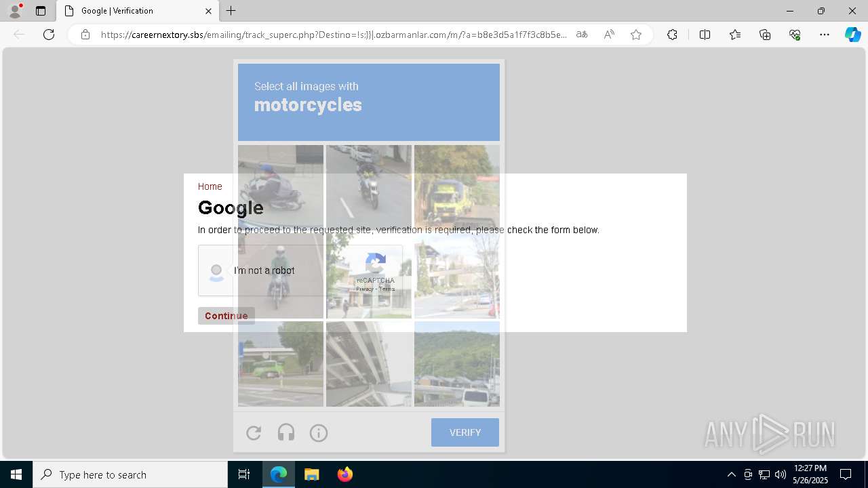The width and height of the screenshot is (868, 488).
Task: Open the clock and date flyout
Action: [x=810, y=474]
